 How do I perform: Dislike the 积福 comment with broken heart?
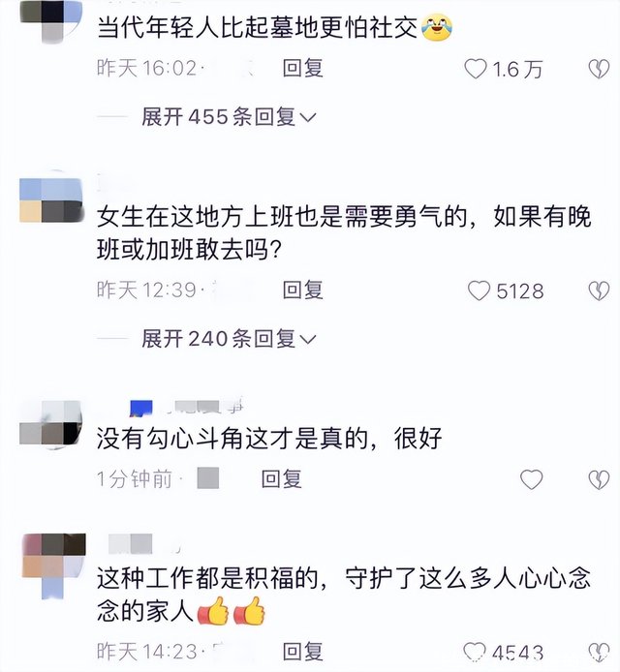click(x=599, y=653)
